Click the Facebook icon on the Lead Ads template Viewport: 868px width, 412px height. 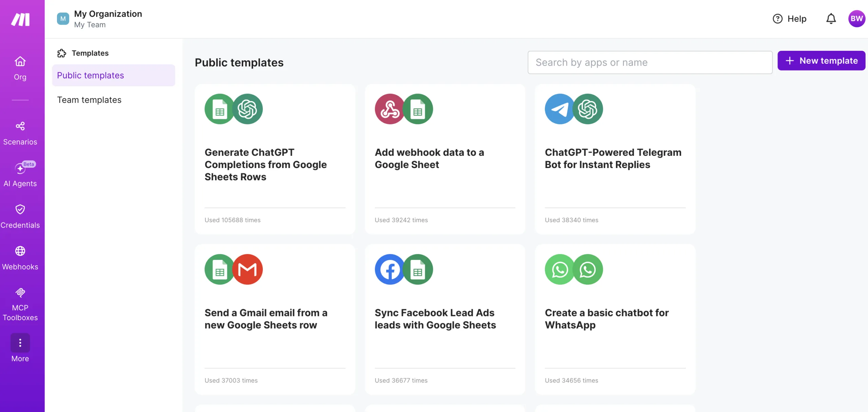coord(389,269)
